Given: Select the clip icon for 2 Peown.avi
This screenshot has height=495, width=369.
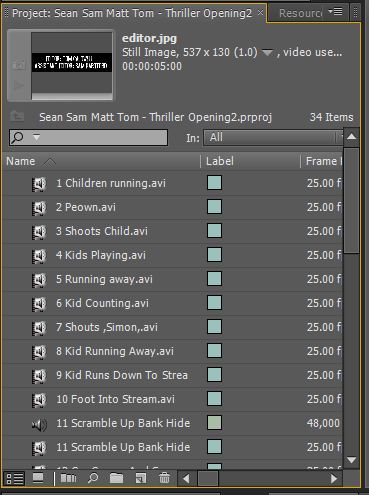Looking at the screenshot, I should point(39,208).
